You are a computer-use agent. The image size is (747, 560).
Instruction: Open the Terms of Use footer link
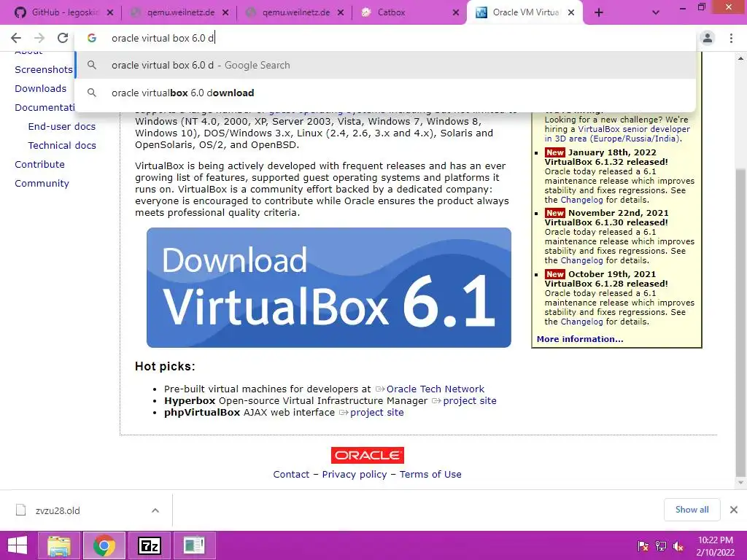coord(430,474)
